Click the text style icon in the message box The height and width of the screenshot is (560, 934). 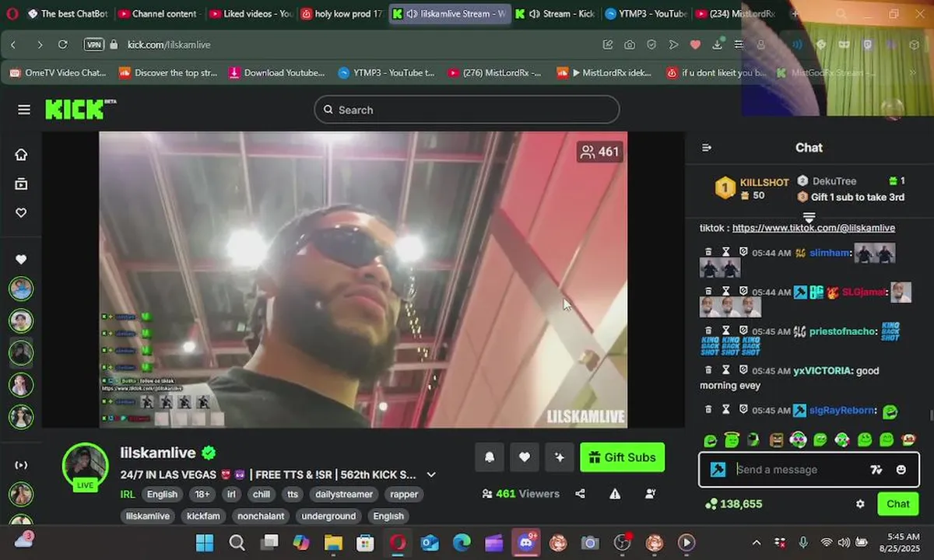click(876, 470)
